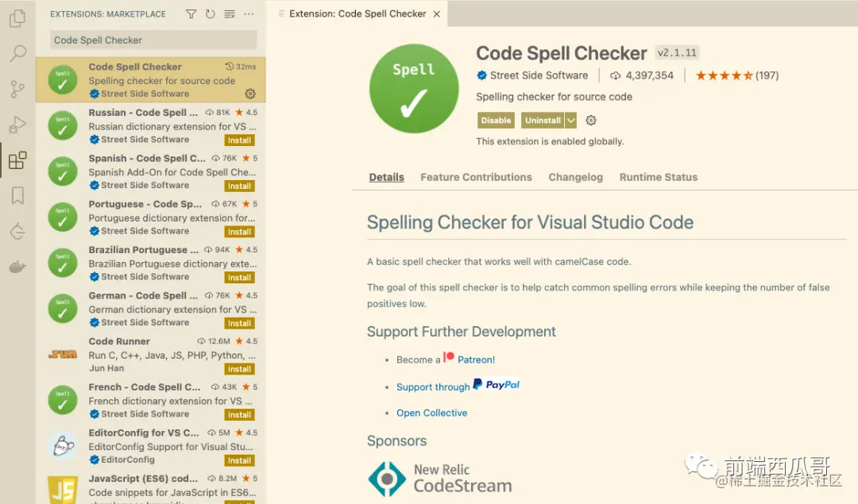
Task: Open the Search view in activity bar
Action: pyautogui.click(x=17, y=53)
